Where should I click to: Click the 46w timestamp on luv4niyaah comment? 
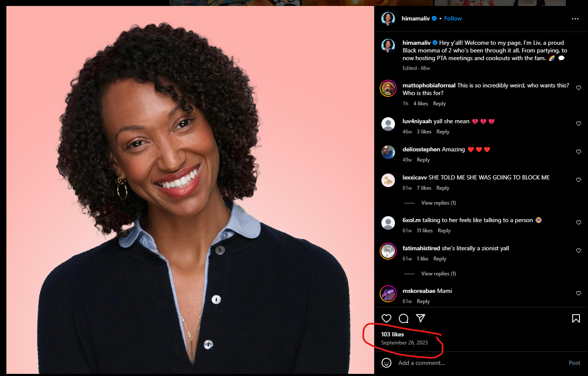click(407, 132)
